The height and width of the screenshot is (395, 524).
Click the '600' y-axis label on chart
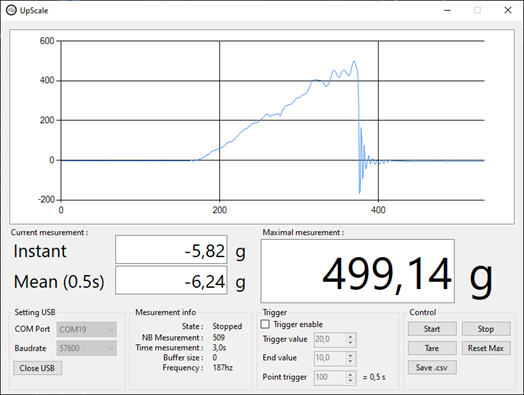tap(47, 41)
